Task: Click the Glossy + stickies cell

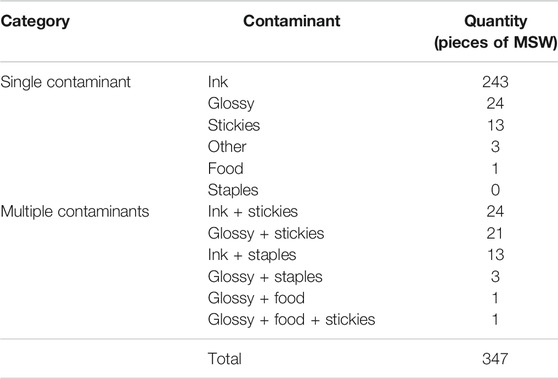Action: pos(266,234)
